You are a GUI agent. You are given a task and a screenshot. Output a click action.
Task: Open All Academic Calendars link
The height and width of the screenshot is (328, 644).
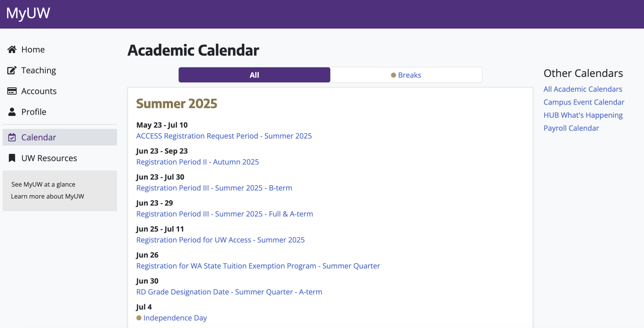(x=583, y=89)
